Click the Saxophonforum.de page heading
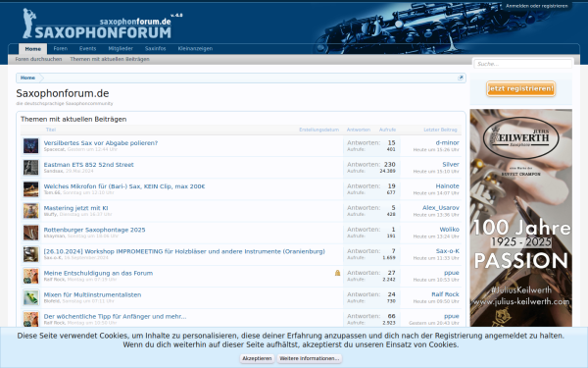 pyautogui.click(x=63, y=93)
